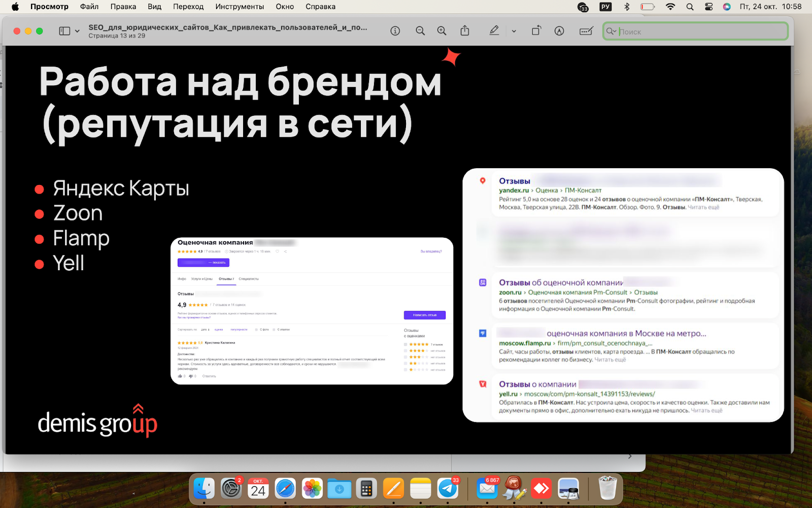Select the Highlight tool in Preview

point(559,30)
